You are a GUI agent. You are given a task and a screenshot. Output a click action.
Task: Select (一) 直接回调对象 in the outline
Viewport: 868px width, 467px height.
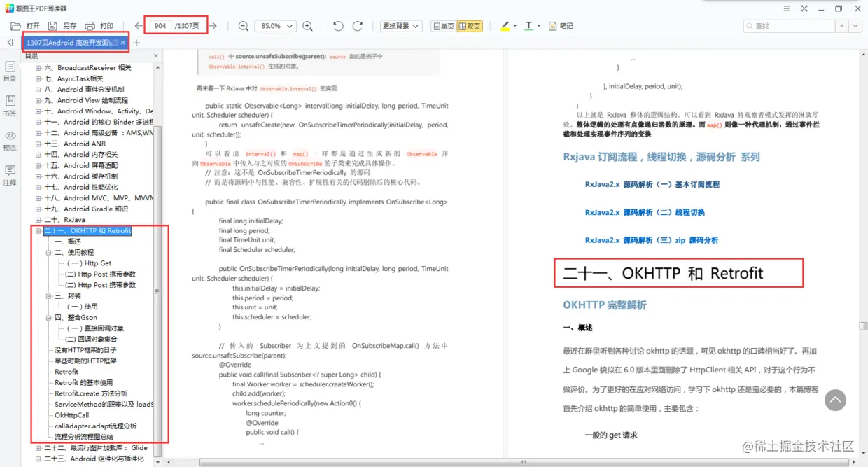coord(95,328)
